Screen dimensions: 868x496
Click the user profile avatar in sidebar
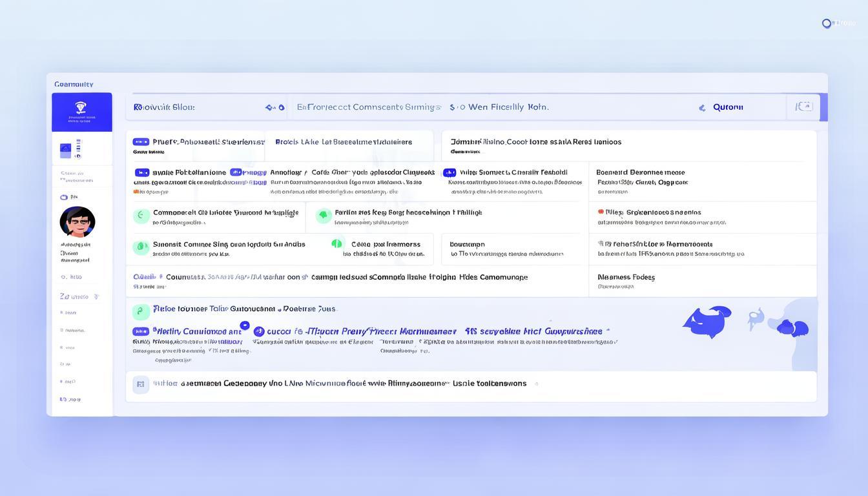77,222
